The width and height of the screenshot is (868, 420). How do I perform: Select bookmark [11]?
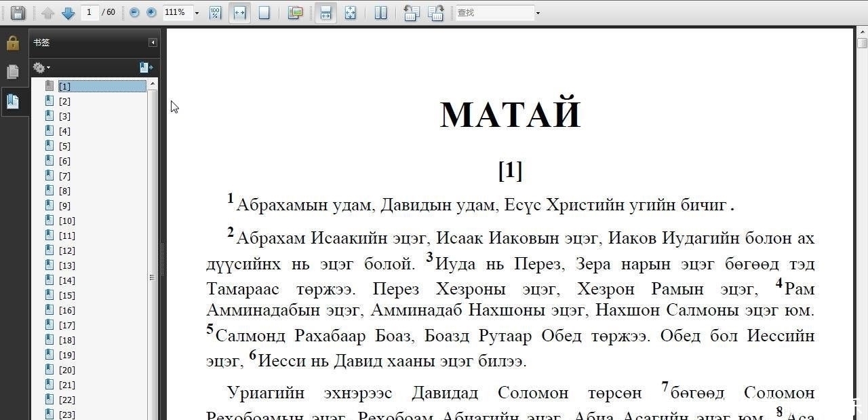(66, 235)
